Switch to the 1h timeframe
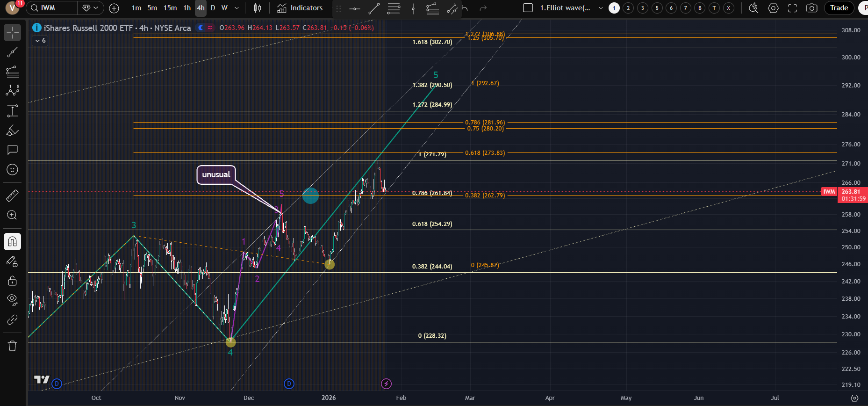 pos(187,8)
